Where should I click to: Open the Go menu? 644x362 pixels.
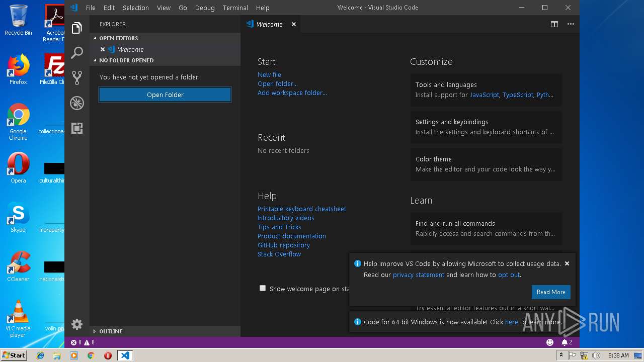(x=183, y=8)
